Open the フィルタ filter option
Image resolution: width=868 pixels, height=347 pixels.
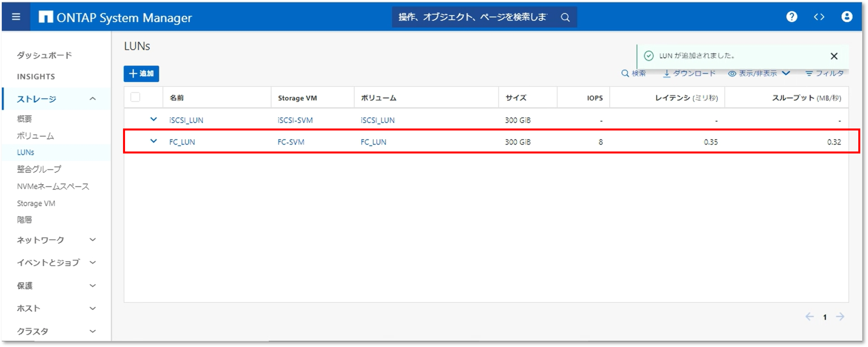pyautogui.click(x=825, y=74)
